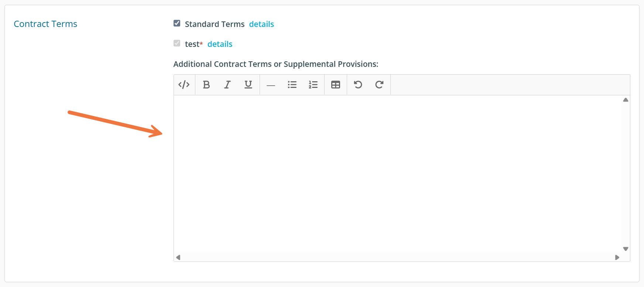The height and width of the screenshot is (287, 644).
Task: Undo the last edit
Action: coord(358,85)
